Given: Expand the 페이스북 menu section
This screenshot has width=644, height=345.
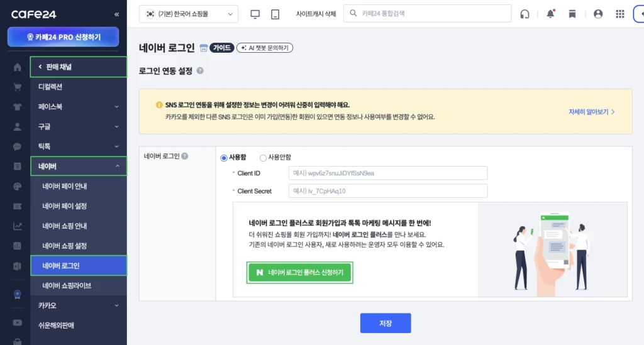Looking at the screenshot, I should [x=78, y=107].
